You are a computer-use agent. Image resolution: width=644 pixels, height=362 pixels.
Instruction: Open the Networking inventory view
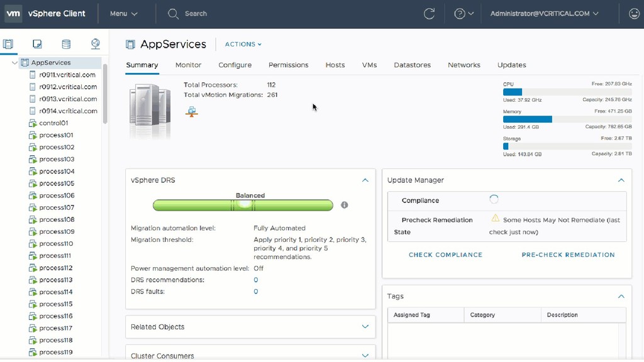point(96,44)
